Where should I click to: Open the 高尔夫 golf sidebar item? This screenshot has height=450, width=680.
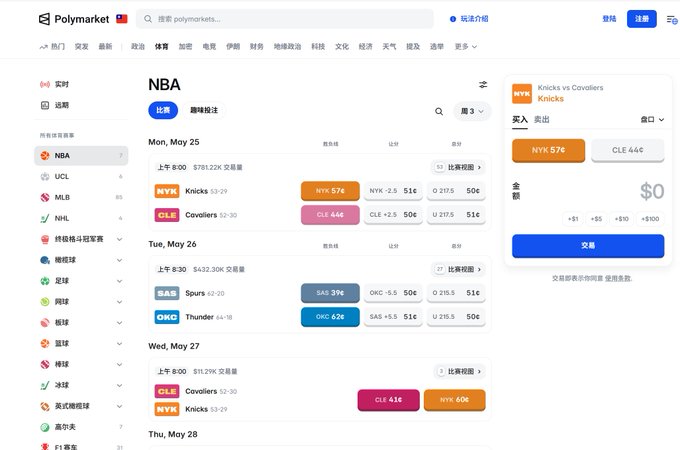pyautogui.click(x=81, y=427)
